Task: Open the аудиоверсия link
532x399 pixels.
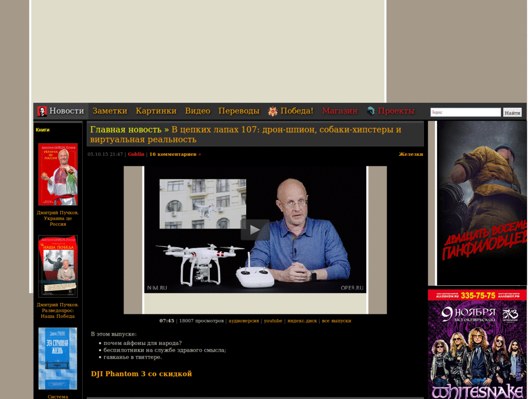Action: point(244,321)
